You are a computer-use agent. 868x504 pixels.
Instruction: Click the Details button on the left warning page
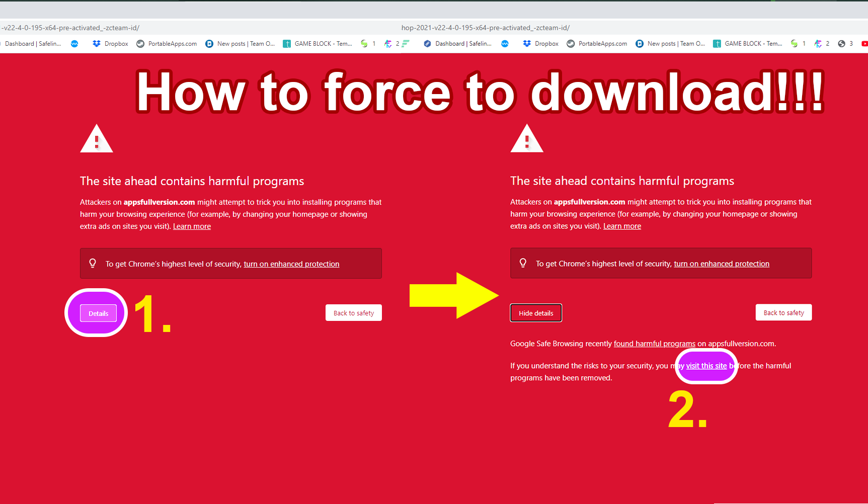99,313
